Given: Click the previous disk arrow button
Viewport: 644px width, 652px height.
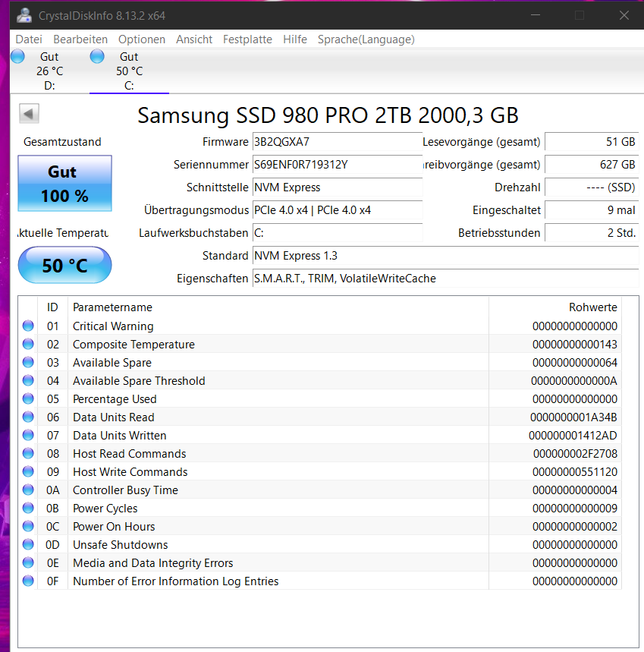Looking at the screenshot, I should tap(29, 114).
